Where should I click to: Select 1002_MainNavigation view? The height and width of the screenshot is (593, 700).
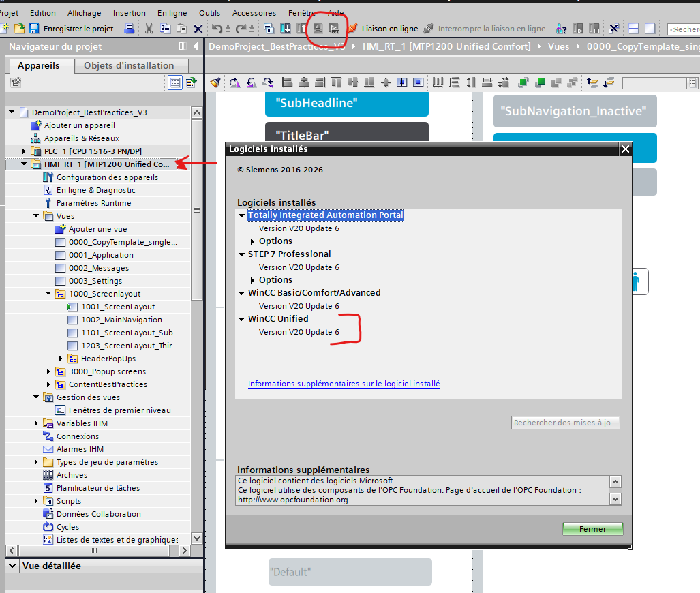click(121, 319)
